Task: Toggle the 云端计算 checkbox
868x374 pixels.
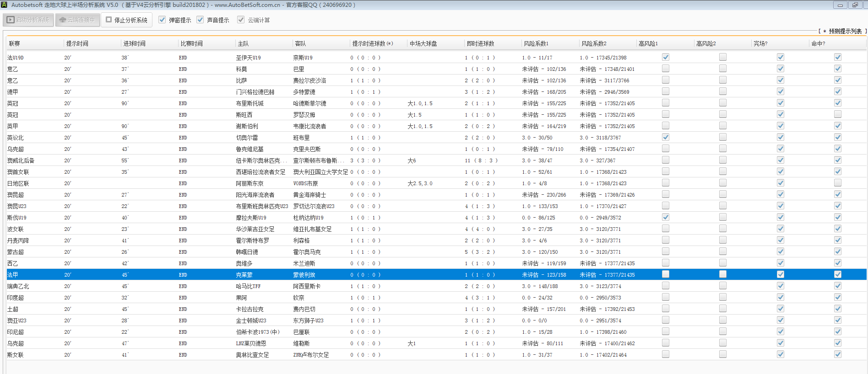Action: pyautogui.click(x=241, y=20)
